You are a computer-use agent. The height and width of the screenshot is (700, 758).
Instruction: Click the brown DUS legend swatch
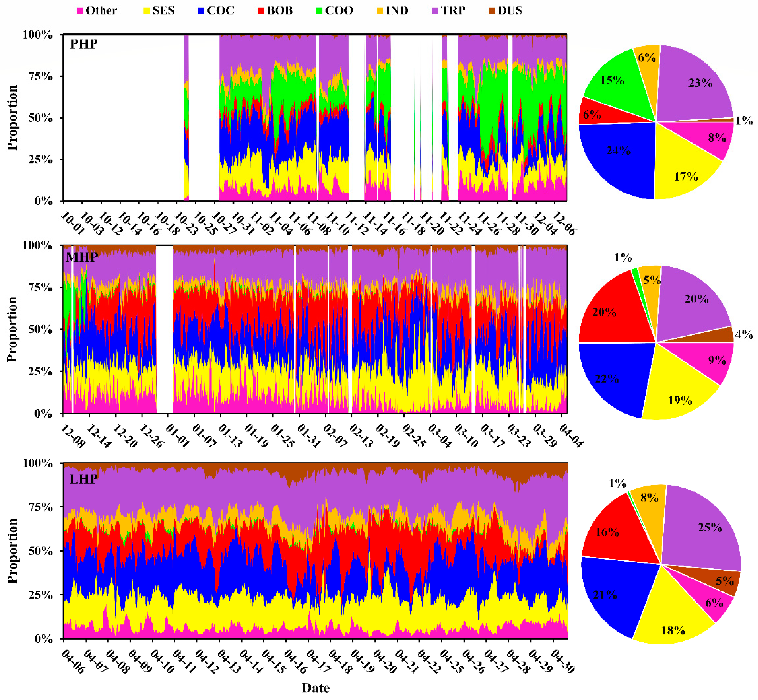coord(492,11)
